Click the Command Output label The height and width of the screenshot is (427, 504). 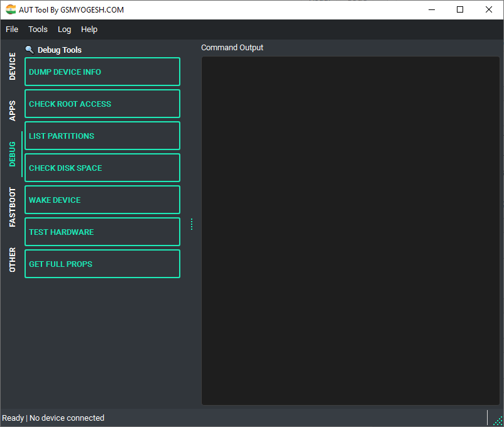232,48
